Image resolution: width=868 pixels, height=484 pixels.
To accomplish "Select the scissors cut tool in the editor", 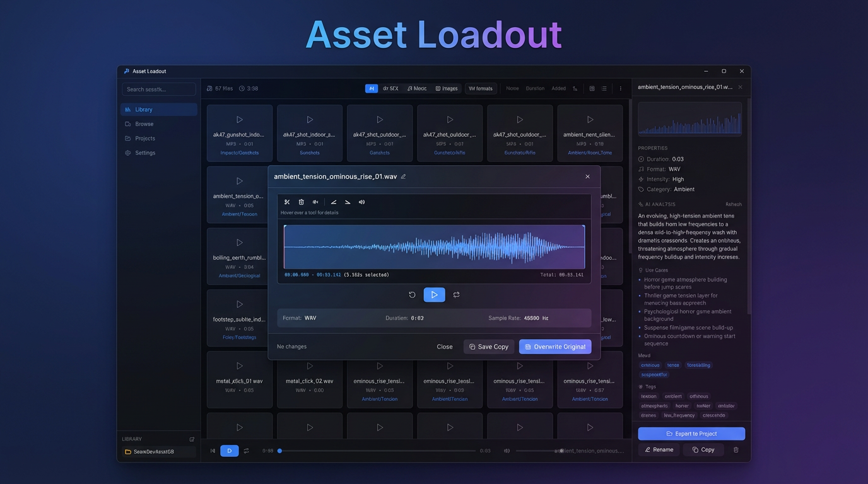I will coord(287,202).
